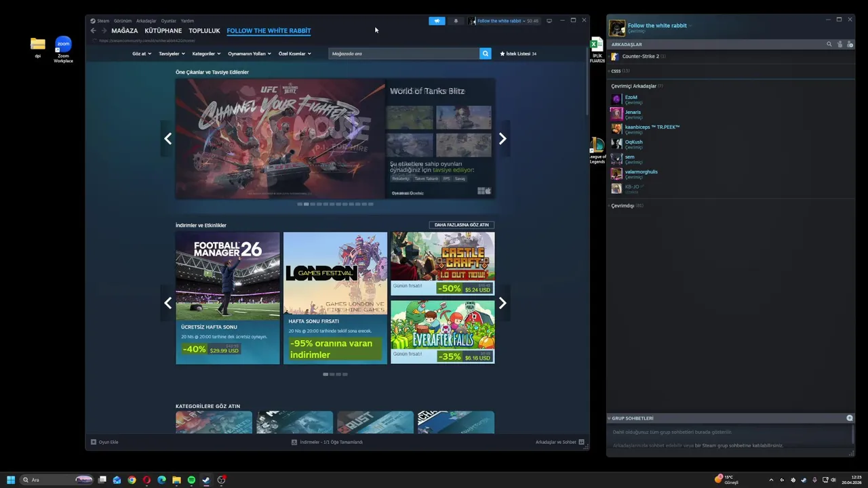
Task: Expand the Göz at dropdown
Action: click(x=141, y=54)
